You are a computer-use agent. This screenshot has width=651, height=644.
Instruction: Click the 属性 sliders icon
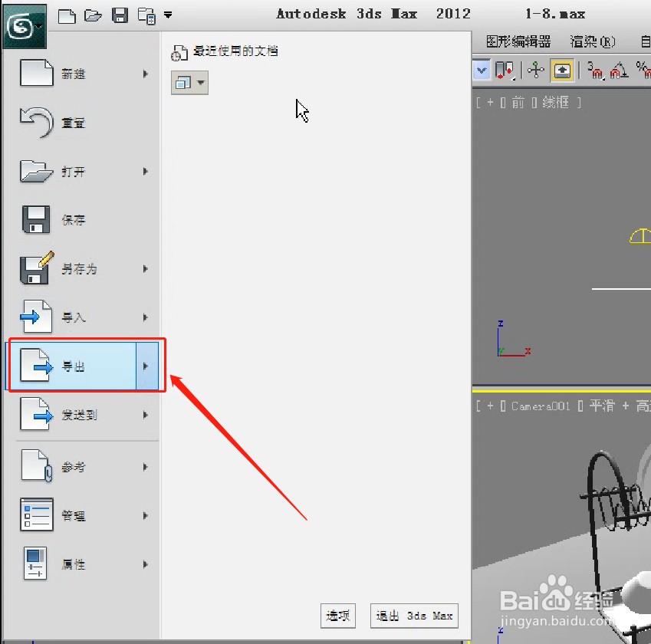(36, 563)
